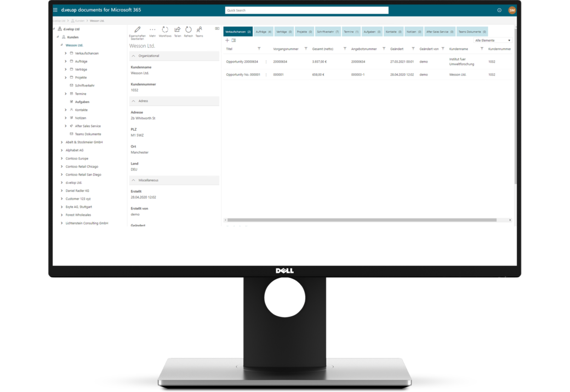Switch to the Termine (1) tab

click(x=351, y=32)
